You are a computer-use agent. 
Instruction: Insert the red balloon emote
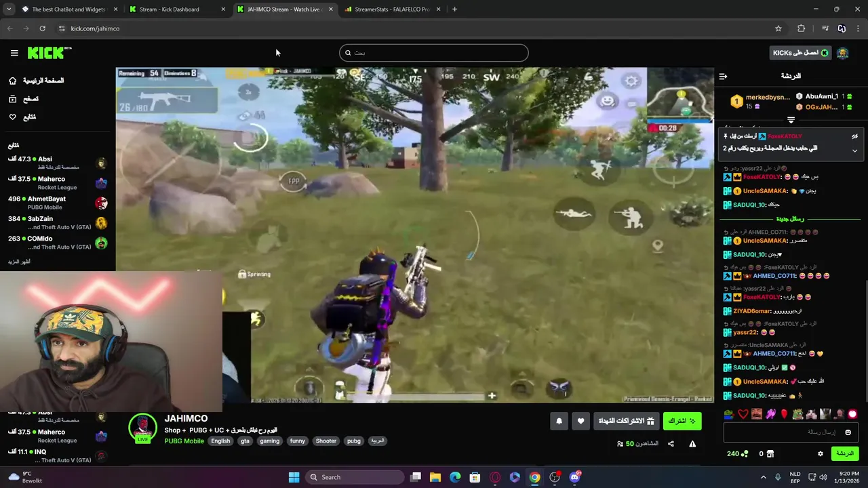coord(784,414)
